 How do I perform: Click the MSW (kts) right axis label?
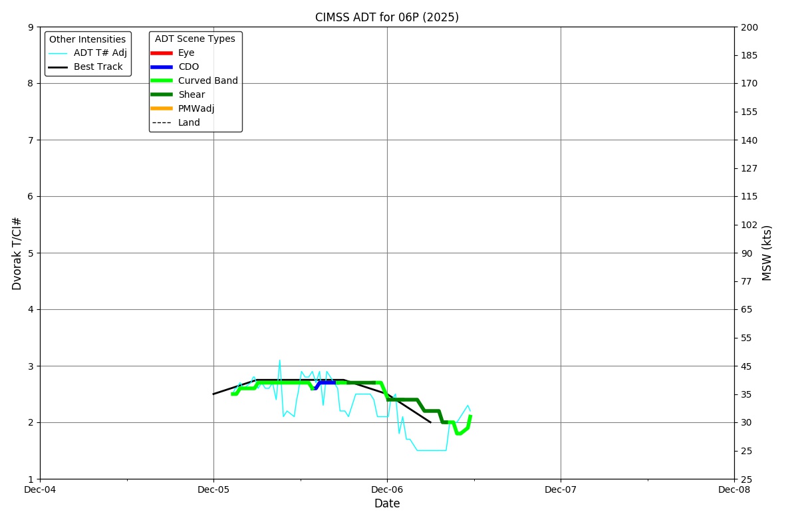[x=767, y=253]
